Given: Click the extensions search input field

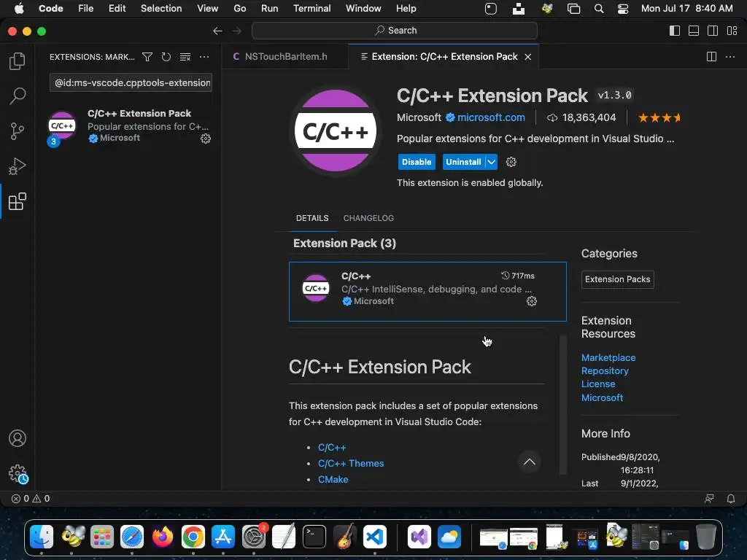Looking at the screenshot, I should point(131,82).
